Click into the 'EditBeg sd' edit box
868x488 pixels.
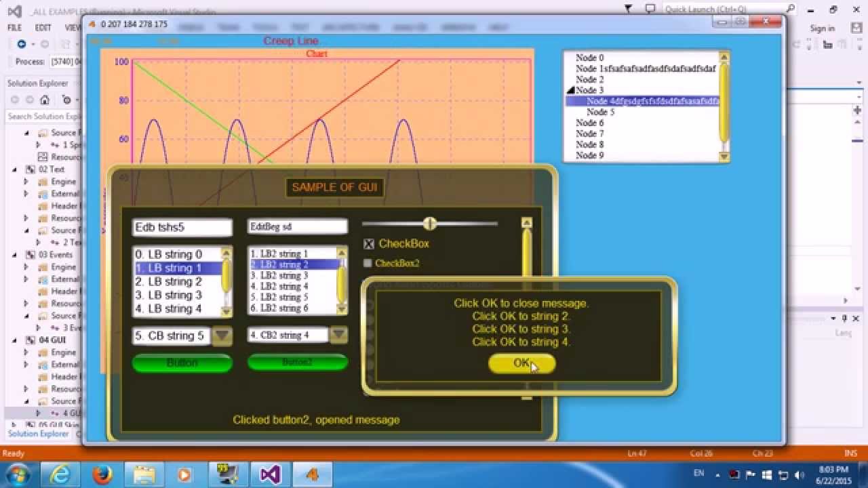coord(297,227)
